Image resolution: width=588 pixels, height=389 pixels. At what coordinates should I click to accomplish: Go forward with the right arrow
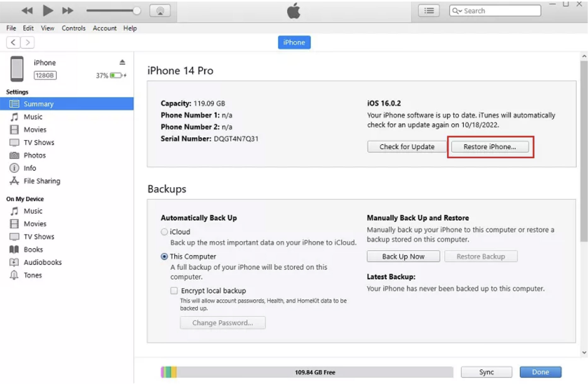[x=27, y=42]
